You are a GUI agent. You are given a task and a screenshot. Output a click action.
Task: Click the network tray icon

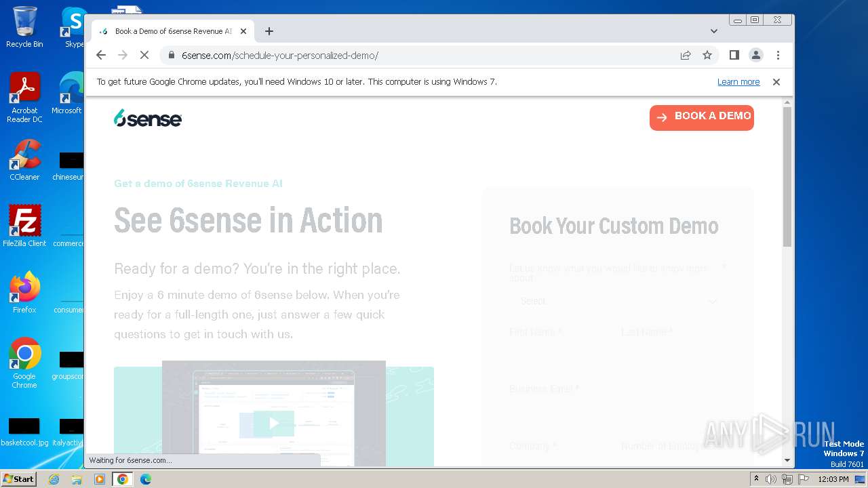coord(787,479)
